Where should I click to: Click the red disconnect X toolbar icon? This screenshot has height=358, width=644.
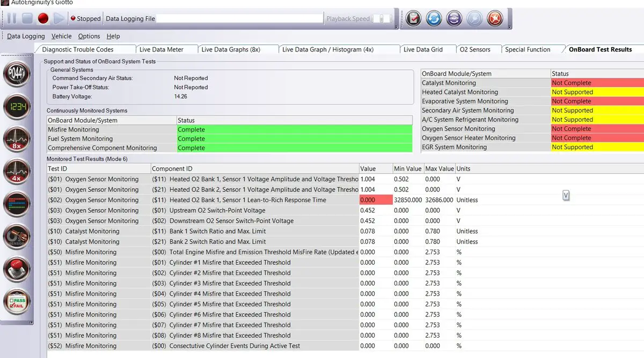(x=495, y=18)
